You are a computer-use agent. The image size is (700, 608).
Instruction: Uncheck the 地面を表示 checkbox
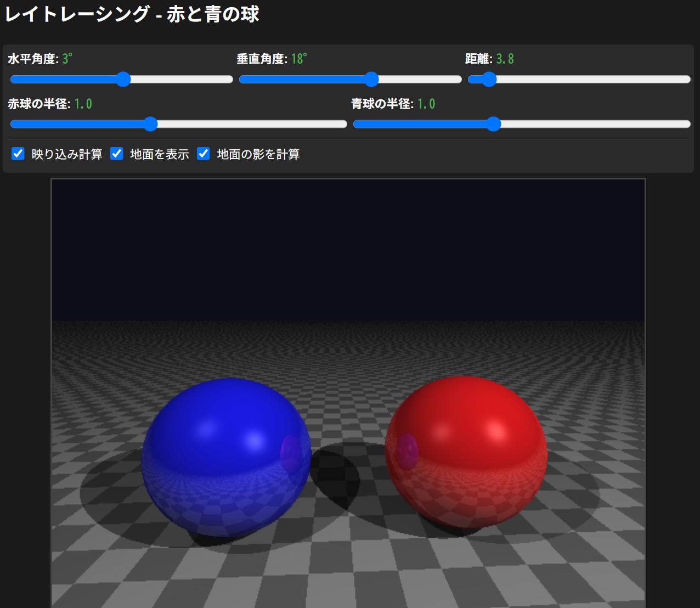[x=117, y=154]
